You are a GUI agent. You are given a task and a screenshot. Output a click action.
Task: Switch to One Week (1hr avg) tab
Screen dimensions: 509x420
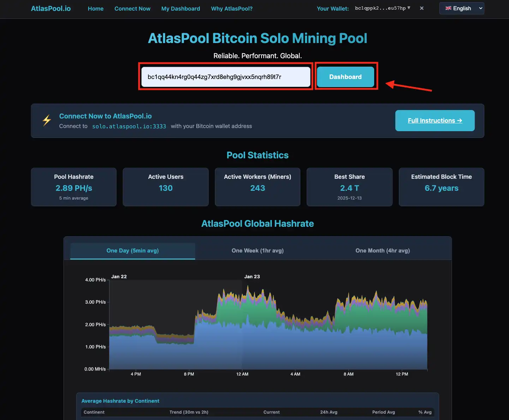coord(258,251)
